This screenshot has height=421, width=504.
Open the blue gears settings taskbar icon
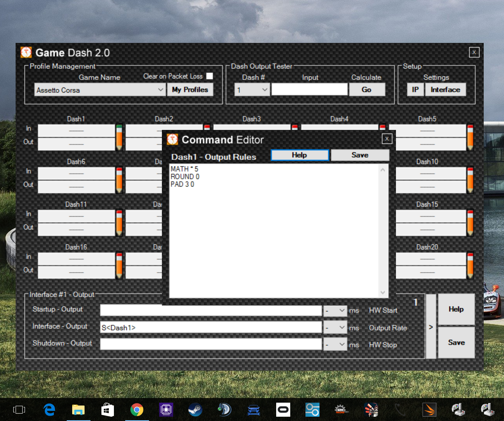coord(312,410)
